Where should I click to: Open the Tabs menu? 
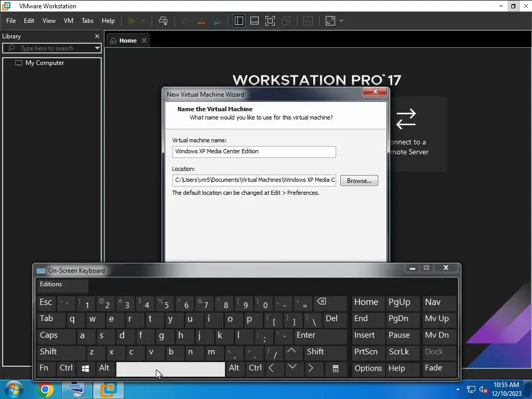tap(87, 21)
